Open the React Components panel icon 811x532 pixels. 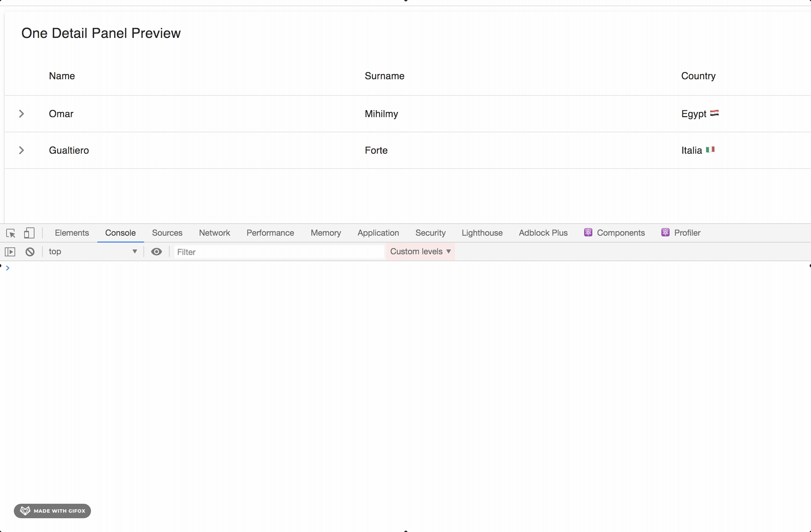[589, 233]
